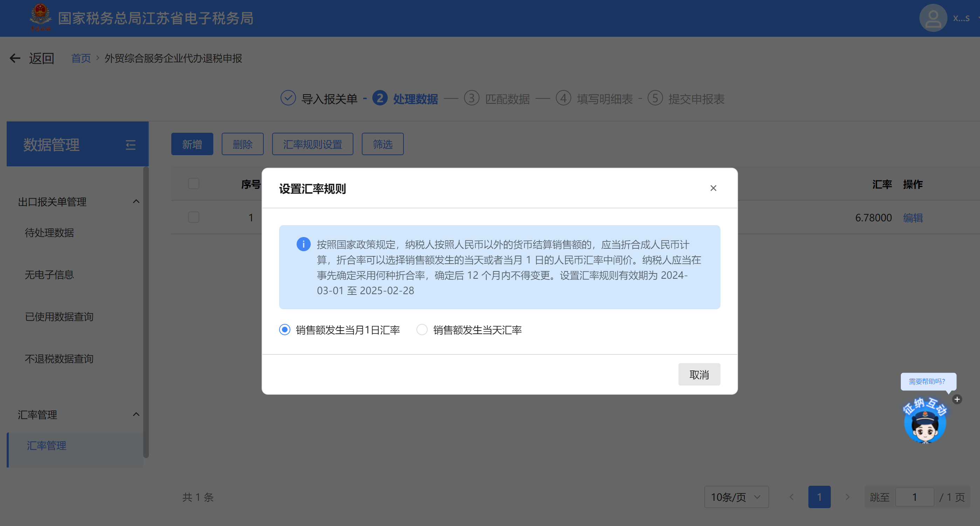Toggle the select-all header checkbox

tap(194, 184)
